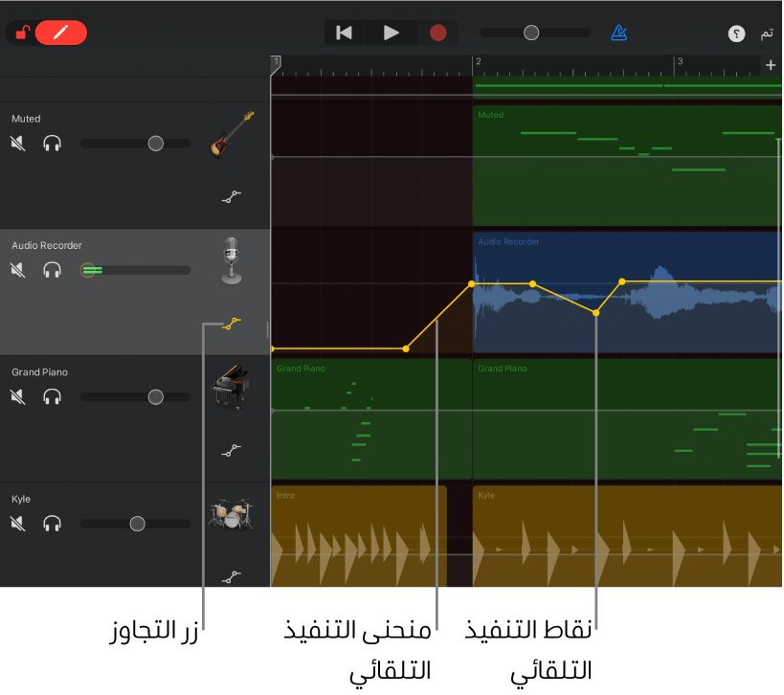This screenshot has height=695, width=784.
Task: Select the Intro drummer region
Action: coord(359,536)
